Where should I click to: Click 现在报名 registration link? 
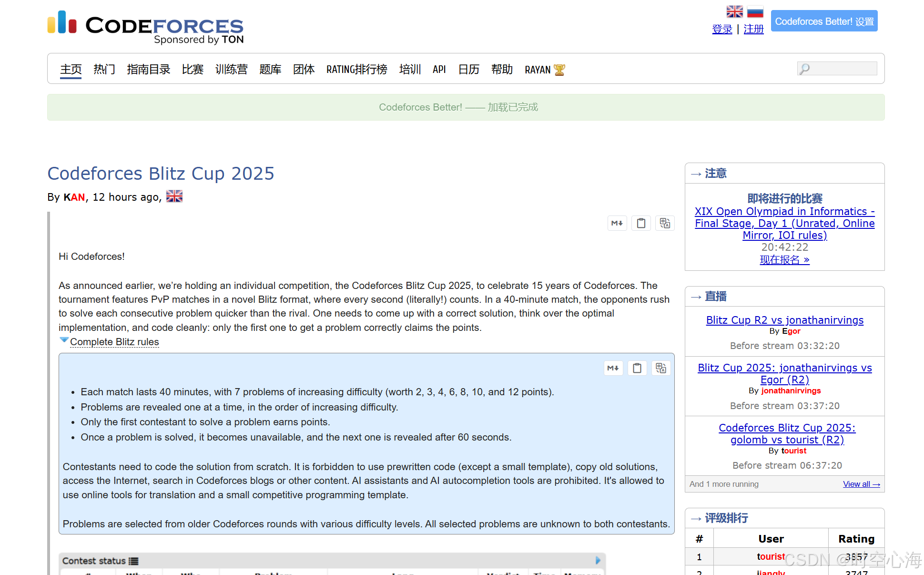coord(784,260)
